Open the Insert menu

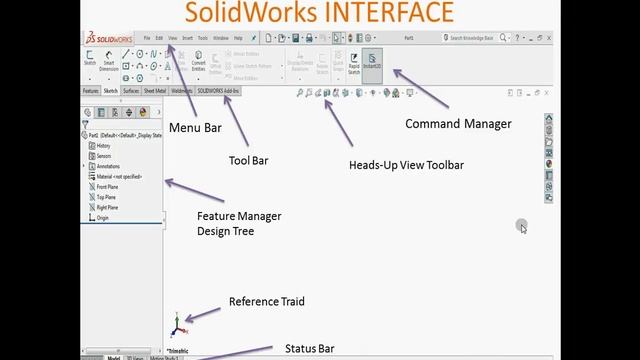tap(187, 38)
